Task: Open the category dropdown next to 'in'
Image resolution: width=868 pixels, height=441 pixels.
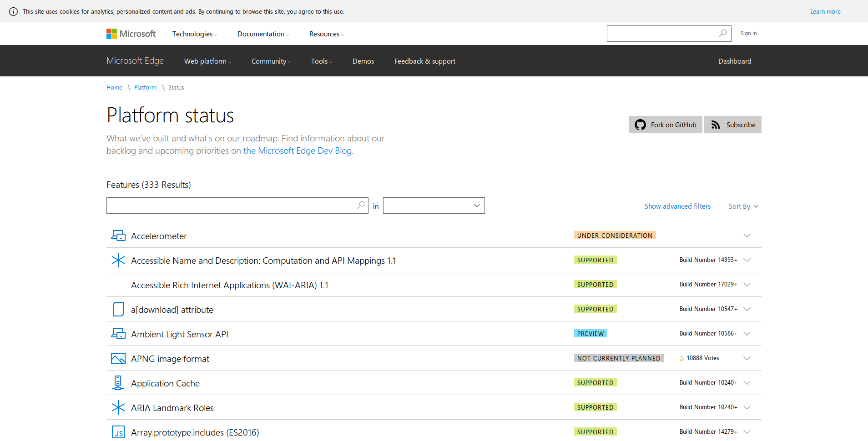Action: pyautogui.click(x=434, y=205)
